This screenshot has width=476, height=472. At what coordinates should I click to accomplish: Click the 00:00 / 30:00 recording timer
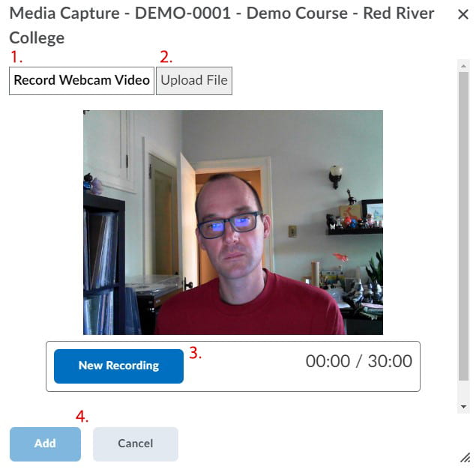pyautogui.click(x=358, y=361)
